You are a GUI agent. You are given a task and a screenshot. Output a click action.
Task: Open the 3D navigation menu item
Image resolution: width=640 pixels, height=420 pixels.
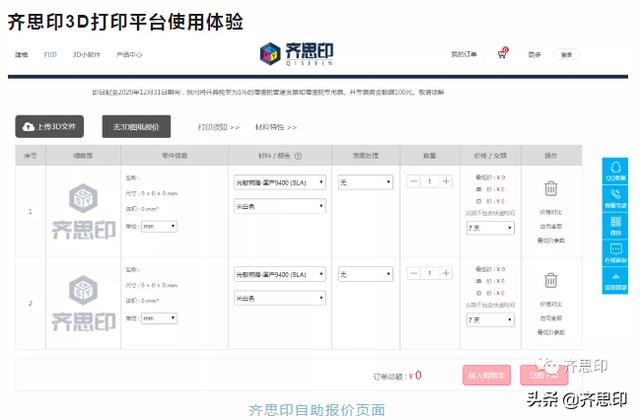(x=86, y=54)
